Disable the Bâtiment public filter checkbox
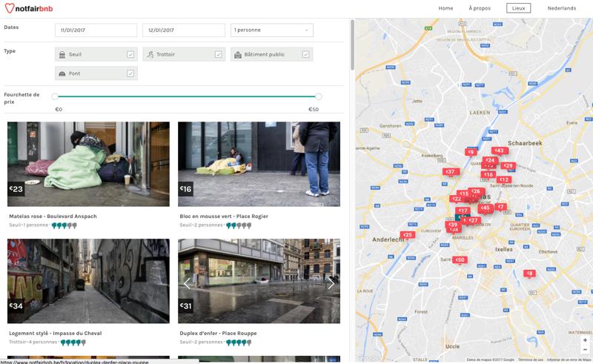This screenshot has height=364, width=593. point(306,54)
